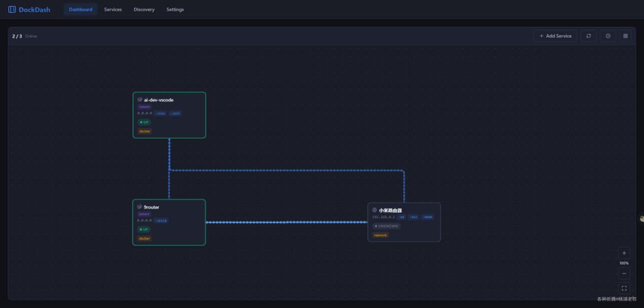The height and width of the screenshot is (308, 644).
Task: Click the 192.168.0.1 address text
Action: pyautogui.click(x=383, y=217)
